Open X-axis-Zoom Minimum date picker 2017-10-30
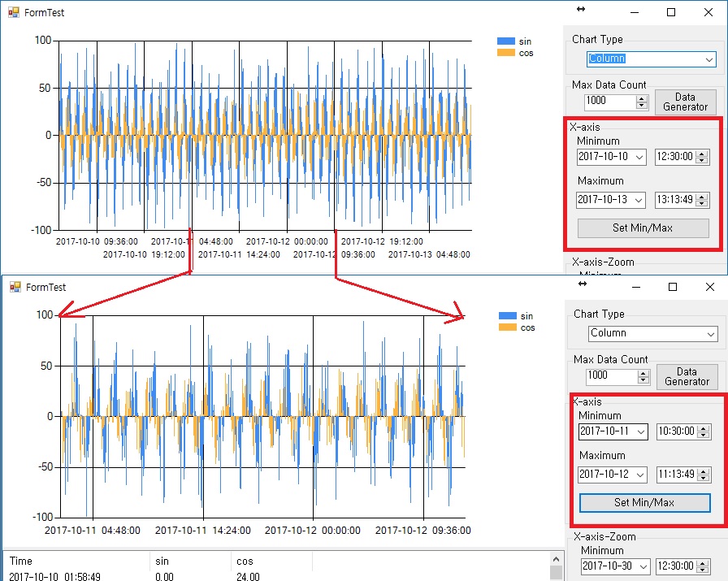 [x=643, y=566]
